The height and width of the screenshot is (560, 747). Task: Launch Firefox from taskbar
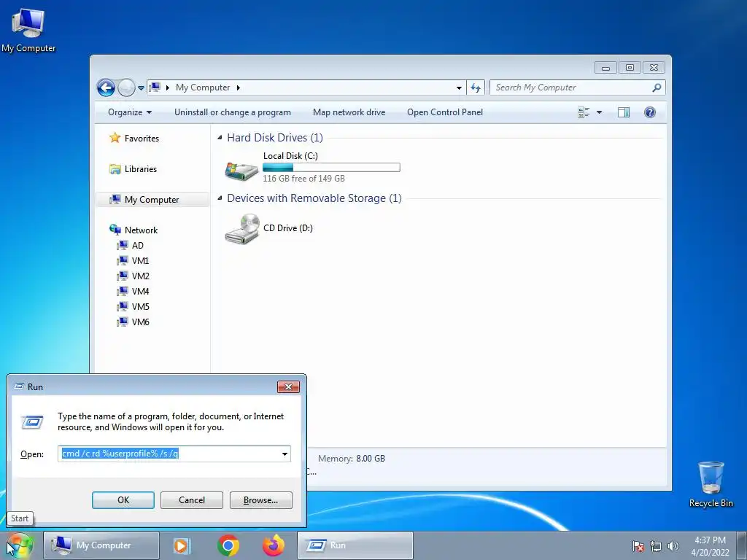coord(274,545)
